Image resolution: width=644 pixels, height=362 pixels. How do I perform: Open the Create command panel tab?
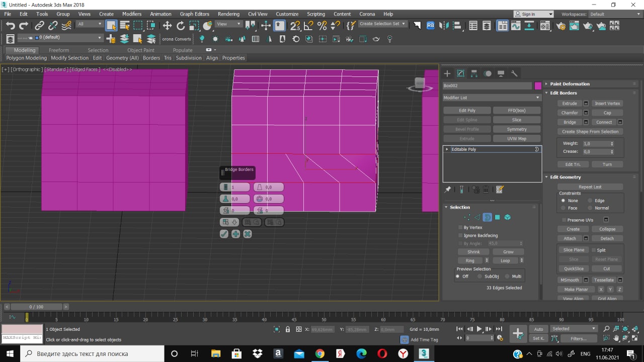447,73
